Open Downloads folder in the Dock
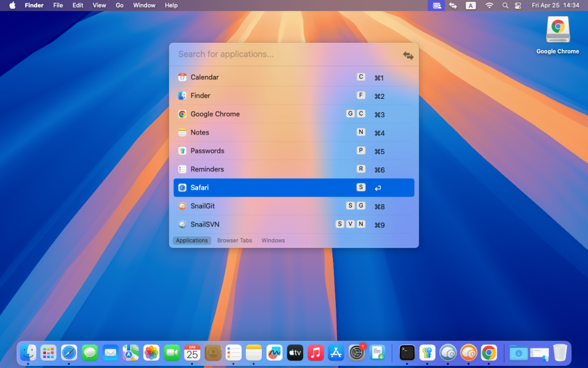The height and width of the screenshot is (368, 588). [519, 353]
